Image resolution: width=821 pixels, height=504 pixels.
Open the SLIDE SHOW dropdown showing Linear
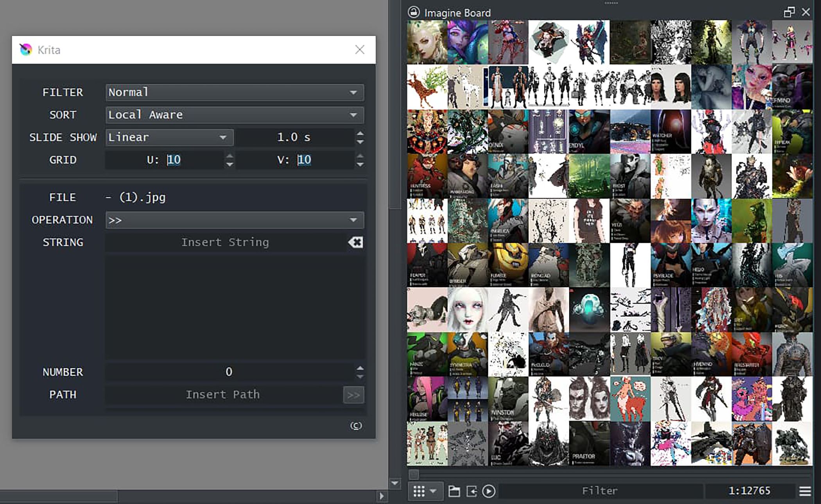(169, 137)
